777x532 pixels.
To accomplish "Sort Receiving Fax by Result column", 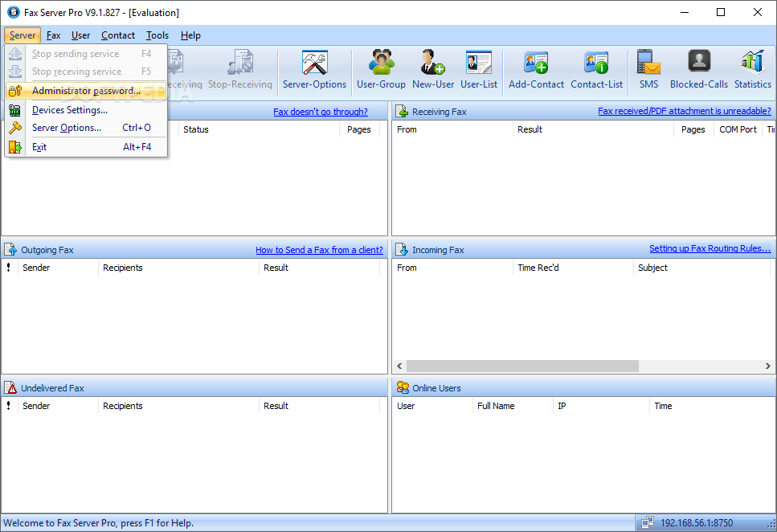I will tap(593, 129).
